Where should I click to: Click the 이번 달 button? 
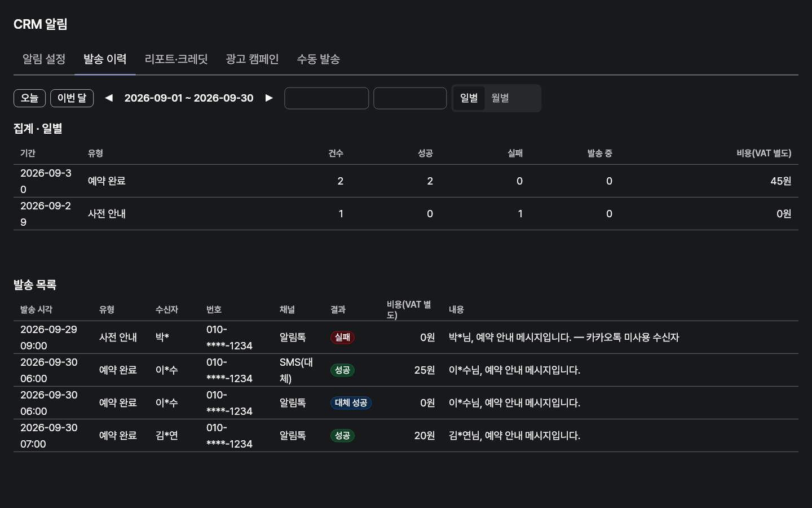click(x=72, y=98)
